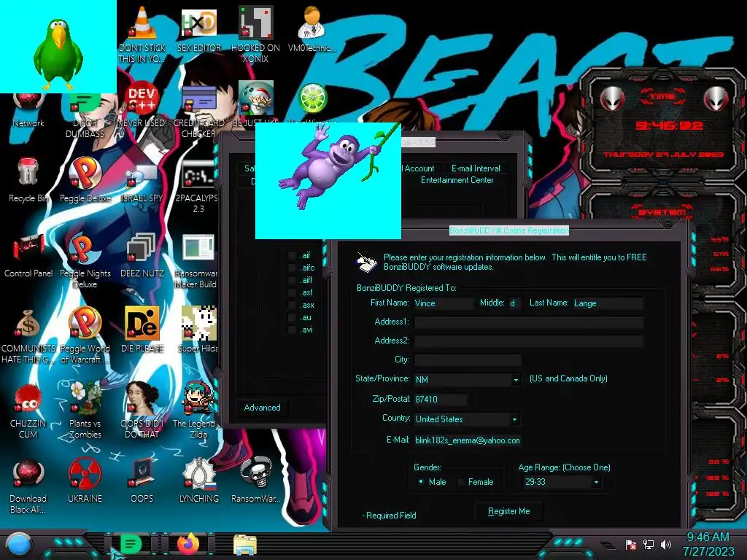Open File Explorer from the taskbar
The image size is (747, 560).
(245, 545)
